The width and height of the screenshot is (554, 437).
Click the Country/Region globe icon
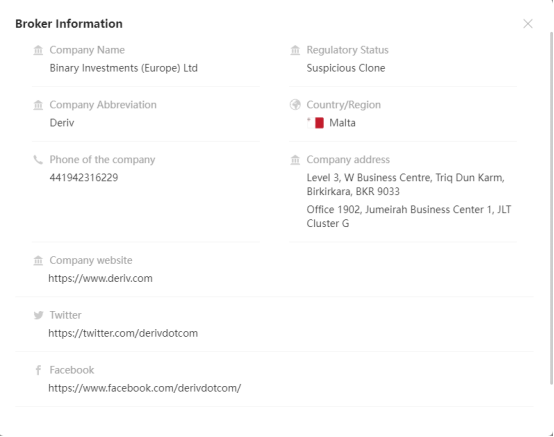tap(295, 105)
